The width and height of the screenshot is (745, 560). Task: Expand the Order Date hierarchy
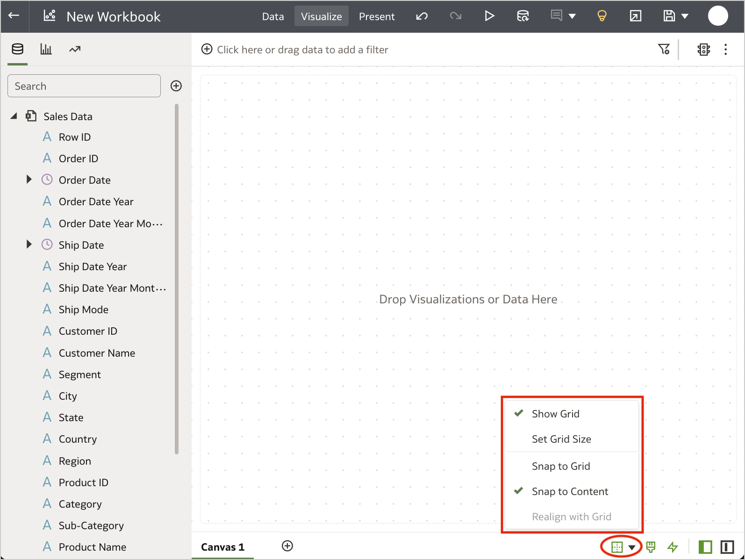[29, 179]
